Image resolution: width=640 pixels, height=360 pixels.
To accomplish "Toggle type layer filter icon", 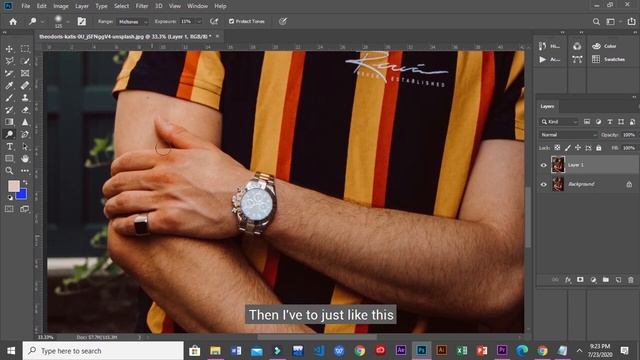I will pyautogui.click(x=610, y=122).
